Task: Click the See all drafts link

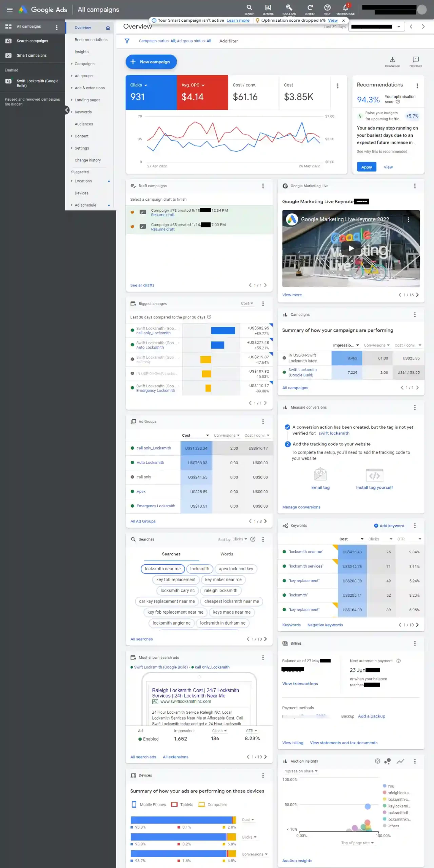Action: (x=142, y=285)
